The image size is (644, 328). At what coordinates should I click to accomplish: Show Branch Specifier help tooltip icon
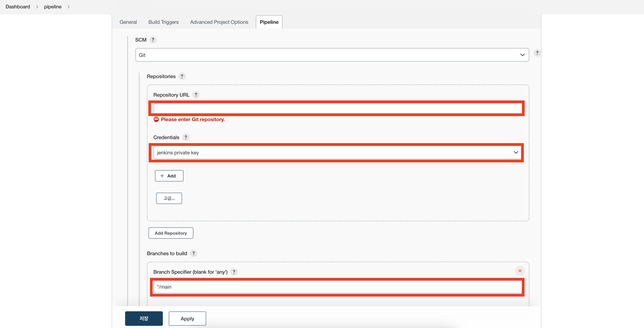point(234,272)
